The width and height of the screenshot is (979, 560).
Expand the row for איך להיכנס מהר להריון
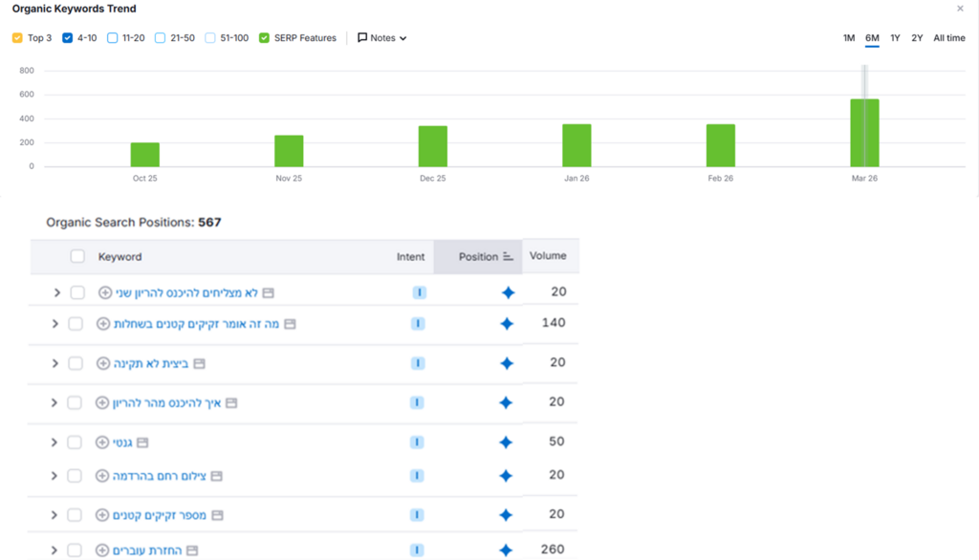(x=54, y=403)
